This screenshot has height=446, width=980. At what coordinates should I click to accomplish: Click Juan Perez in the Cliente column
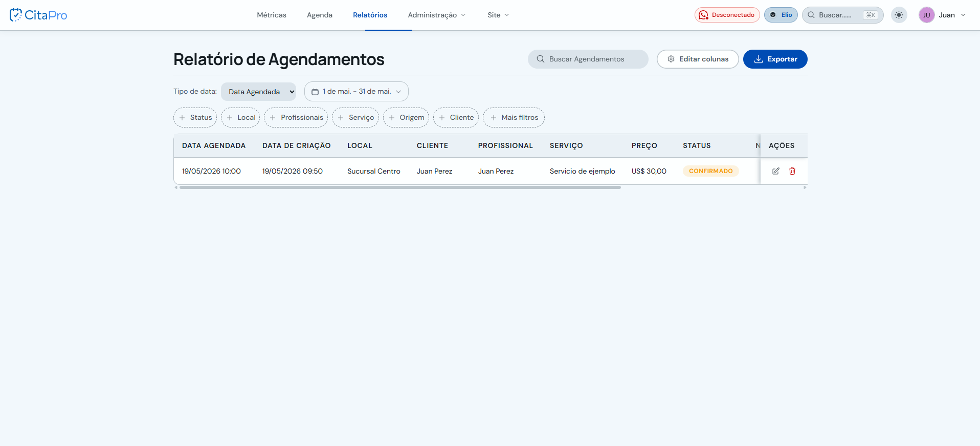[435, 171]
